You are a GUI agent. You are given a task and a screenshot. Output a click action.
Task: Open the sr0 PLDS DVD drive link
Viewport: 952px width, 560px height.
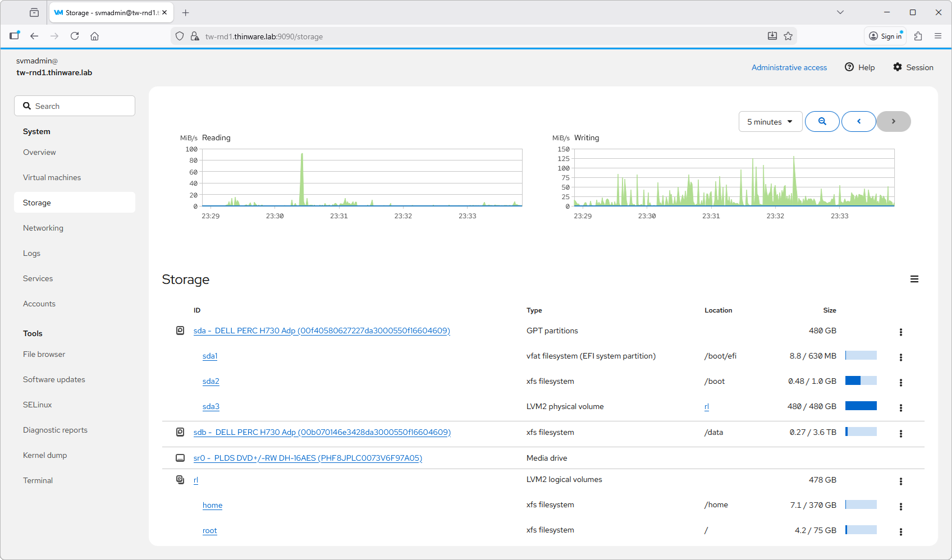[308, 458]
